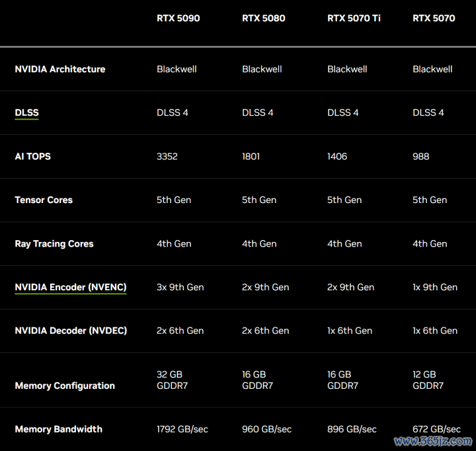
Task: Click the Ray Tracing Cores row label
Action: pos(54,243)
